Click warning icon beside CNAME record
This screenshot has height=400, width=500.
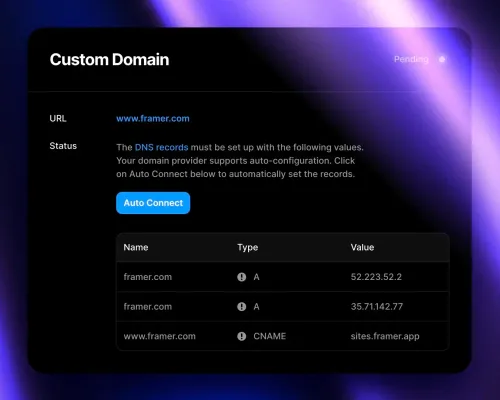(242, 336)
